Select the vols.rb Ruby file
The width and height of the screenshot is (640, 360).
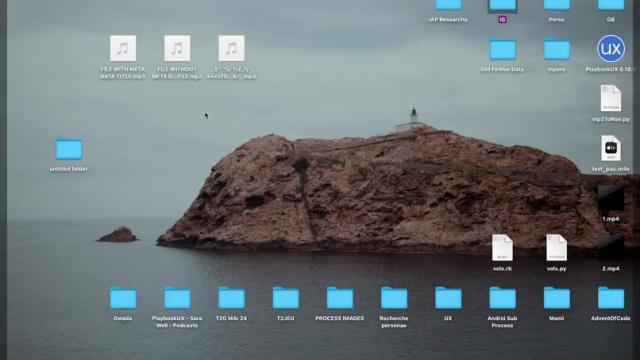coord(502,248)
